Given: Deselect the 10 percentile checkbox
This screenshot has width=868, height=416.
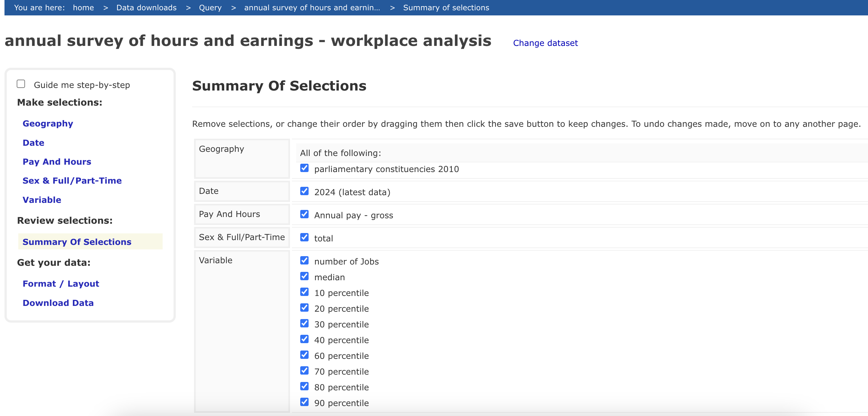Looking at the screenshot, I should (x=304, y=292).
